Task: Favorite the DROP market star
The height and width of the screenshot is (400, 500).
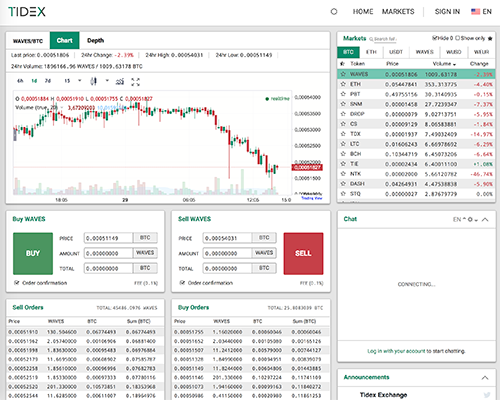Action: click(x=343, y=114)
